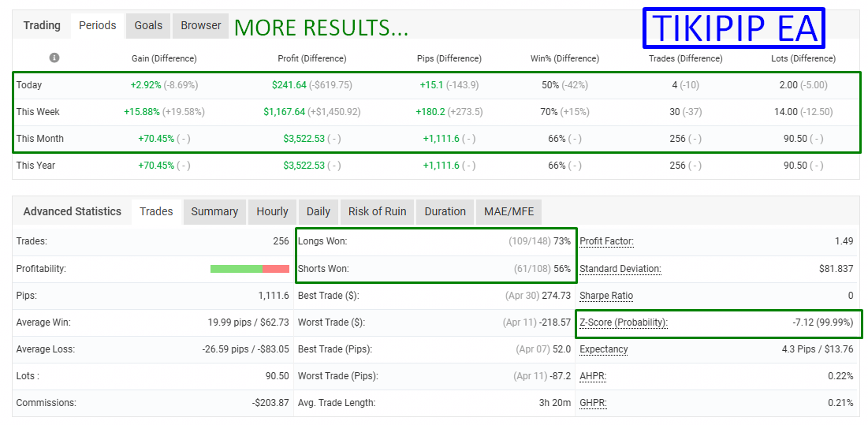Click the info icon in the Periods table header

(54, 58)
